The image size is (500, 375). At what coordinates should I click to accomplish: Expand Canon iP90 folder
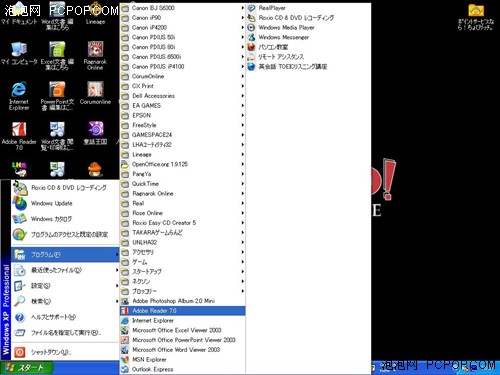pos(183,17)
